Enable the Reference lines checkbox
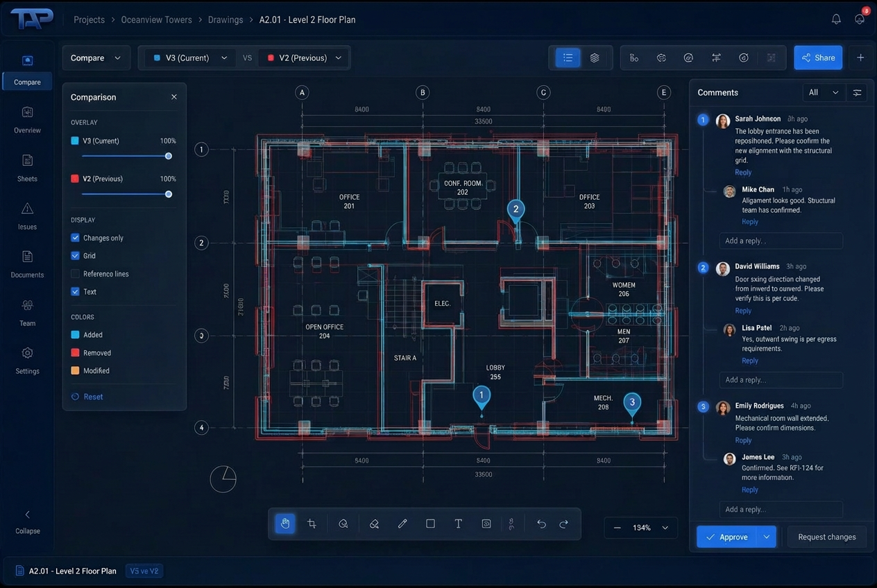Viewport: 877px width, 588px height. [75, 274]
